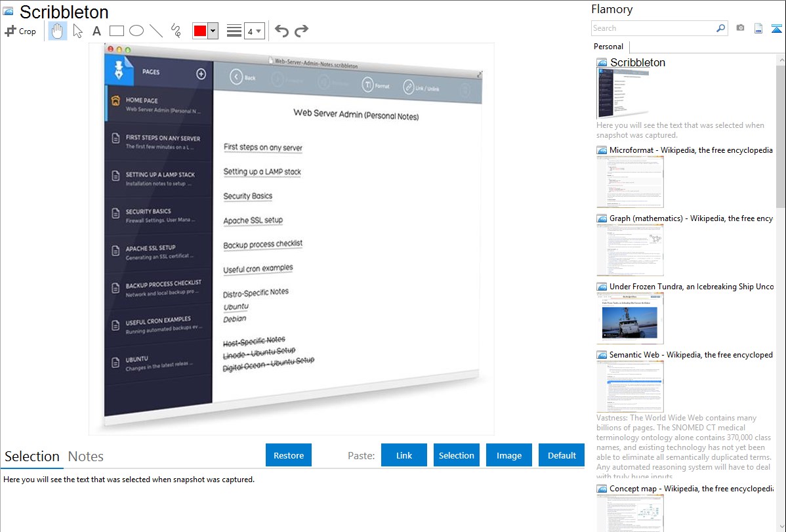The image size is (786, 532).
Task: Open the color picker dropdown arrow
Action: (x=213, y=31)
